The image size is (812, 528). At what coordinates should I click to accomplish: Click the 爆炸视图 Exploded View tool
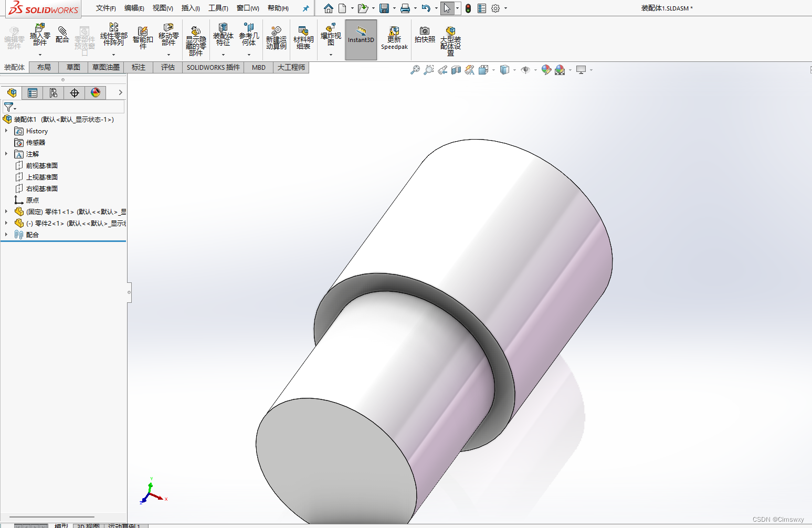(x=331, y=35)
